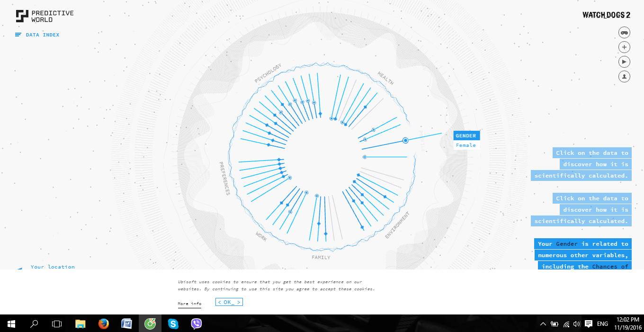Launch Firefox from the taskbar
Image resolution: width=644 pixels, height=332 pixels.
point(104,324)
